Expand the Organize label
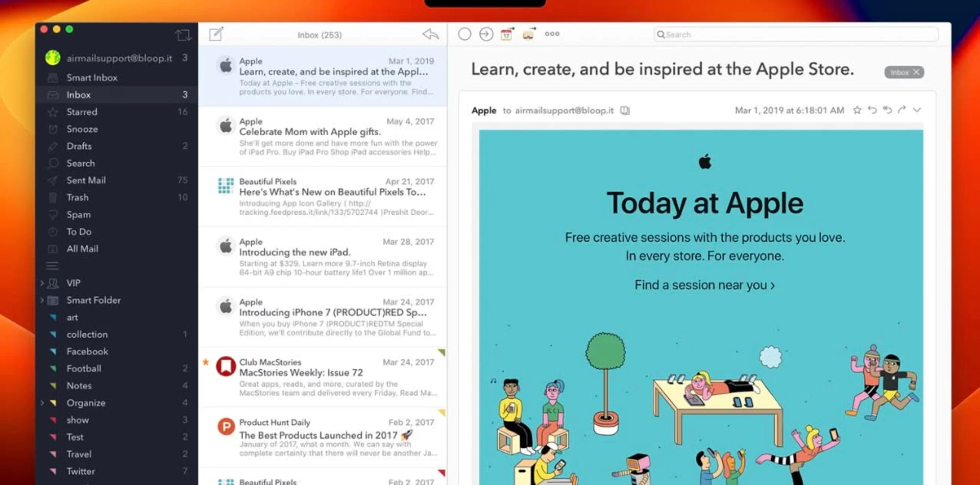Image resolution: width=980 pixels, height=485 pixels. pos(42,403)
